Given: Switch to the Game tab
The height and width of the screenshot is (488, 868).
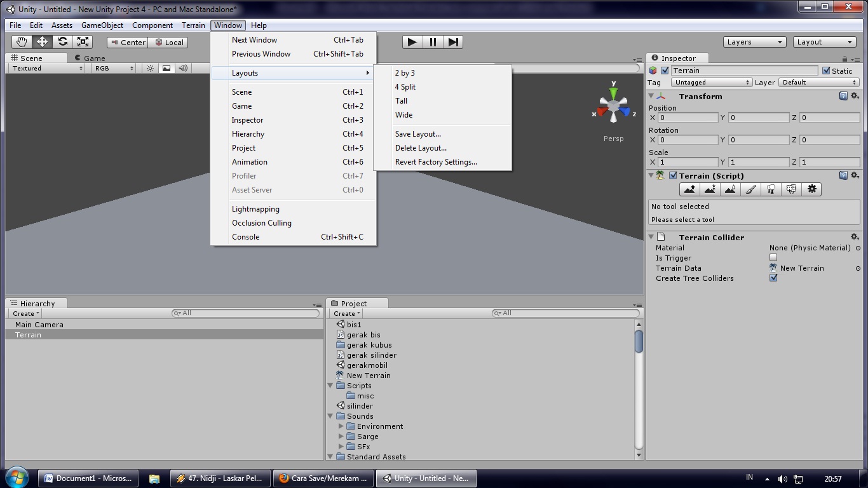Looking at the screenshot, I should click(x=90, y=58).
